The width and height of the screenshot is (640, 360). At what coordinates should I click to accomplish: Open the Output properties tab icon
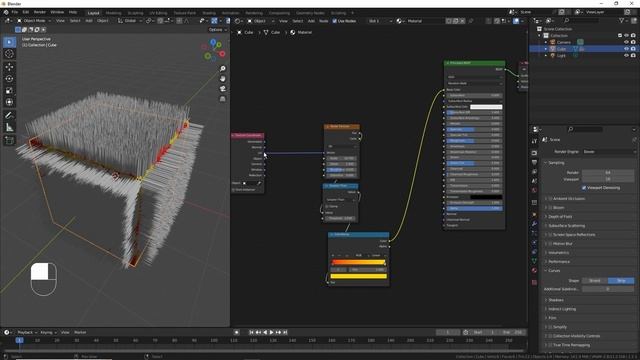pos(534,162)
